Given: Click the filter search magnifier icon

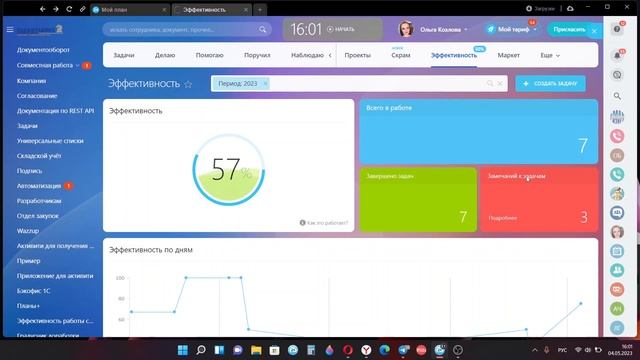Looking at the screenshot, I should (490, 84).
